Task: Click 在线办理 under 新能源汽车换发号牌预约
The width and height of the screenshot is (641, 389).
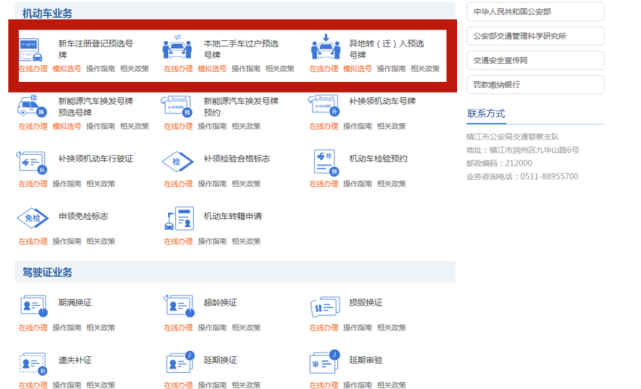Action: pos(178,126)
